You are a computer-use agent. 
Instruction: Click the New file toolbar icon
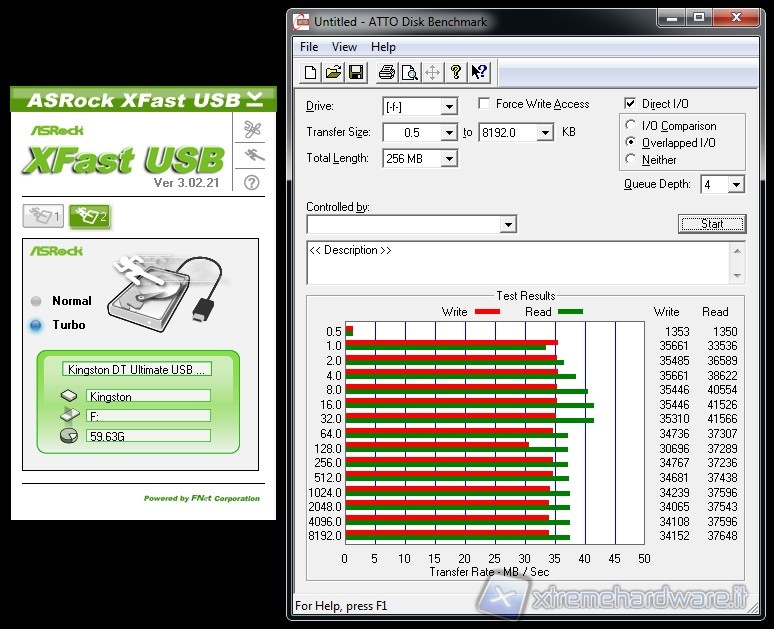coord(311,72)
